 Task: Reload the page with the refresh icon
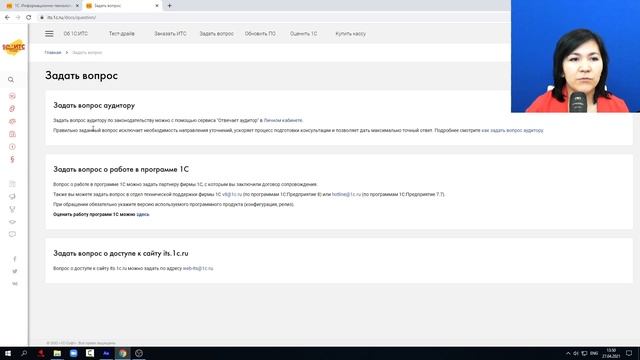(x=29, y=17)
